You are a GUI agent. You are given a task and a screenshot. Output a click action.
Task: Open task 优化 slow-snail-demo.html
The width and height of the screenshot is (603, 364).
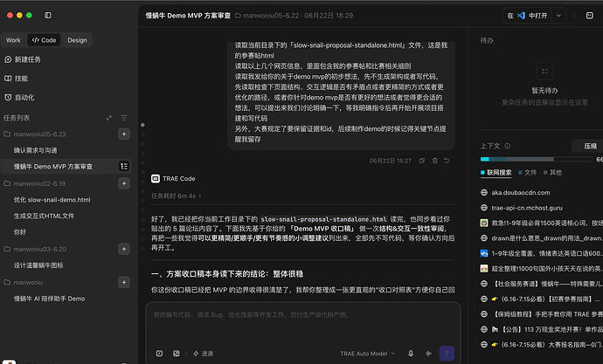(52, 200)
